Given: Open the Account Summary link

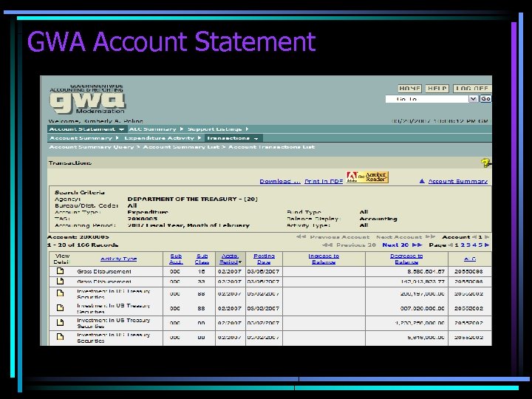Looking at the screenshot, I should coord(457,181).
